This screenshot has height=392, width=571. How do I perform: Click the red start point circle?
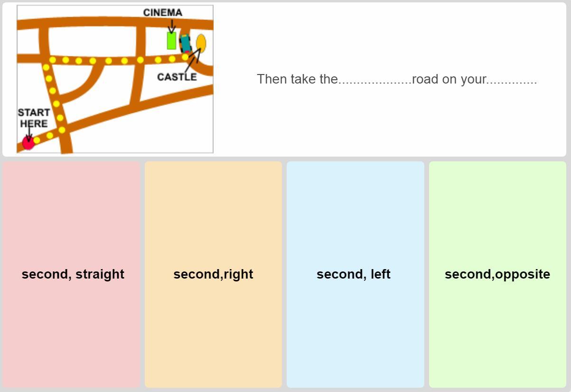click(28, 143)
